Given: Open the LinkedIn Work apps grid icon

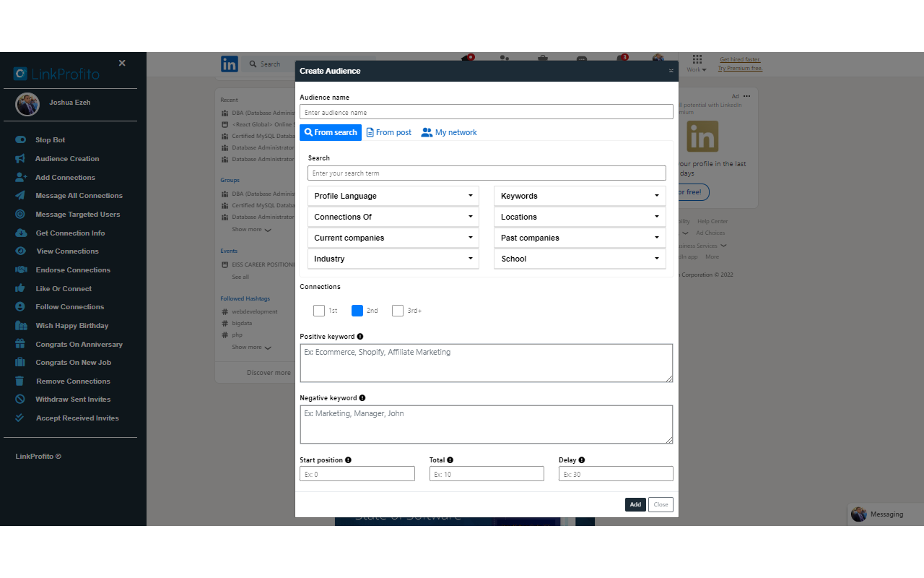Looking at the screenshot, I should [697, 59].
